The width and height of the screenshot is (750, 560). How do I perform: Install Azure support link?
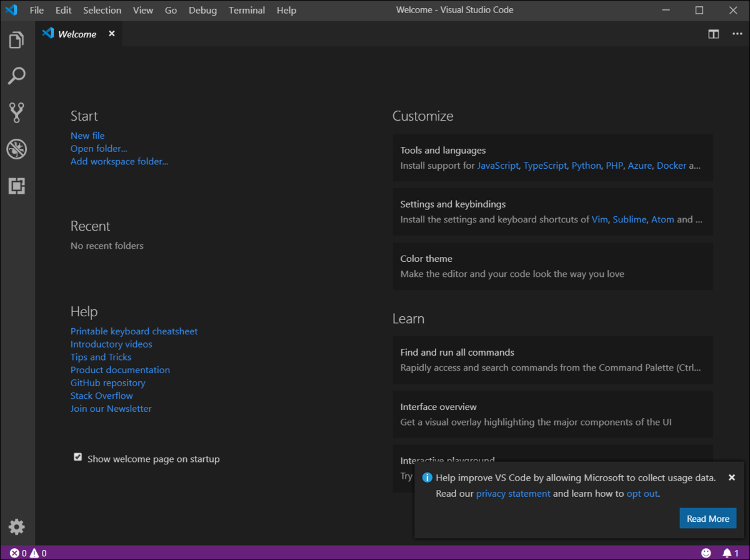640,166
